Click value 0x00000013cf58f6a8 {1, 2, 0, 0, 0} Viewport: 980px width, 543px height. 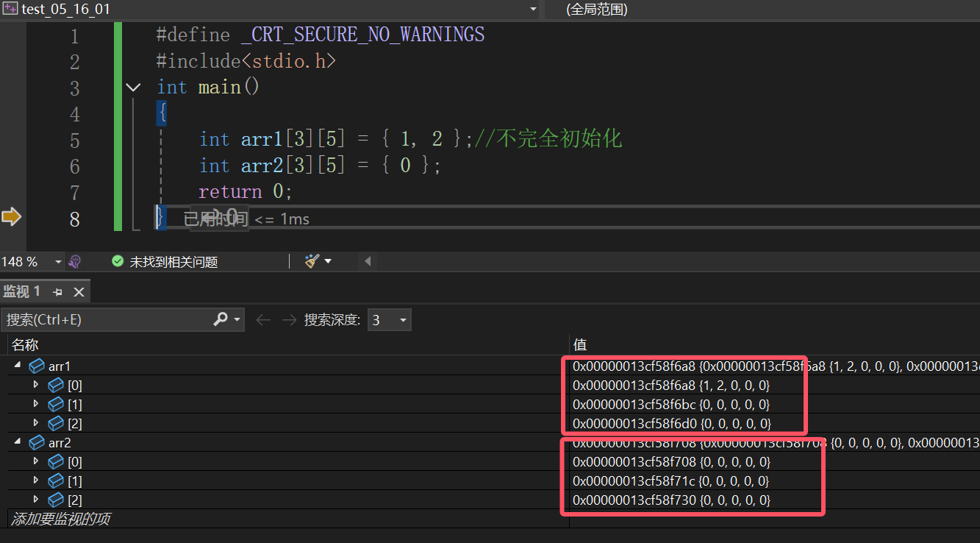[x=671, y=385]
